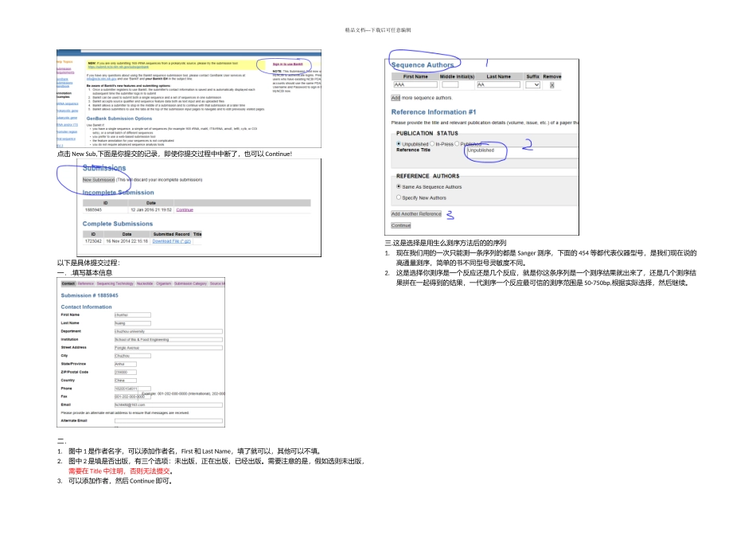Open the Submission Category tab
This screenshot has width=756, height=535.
coord(190,283)
